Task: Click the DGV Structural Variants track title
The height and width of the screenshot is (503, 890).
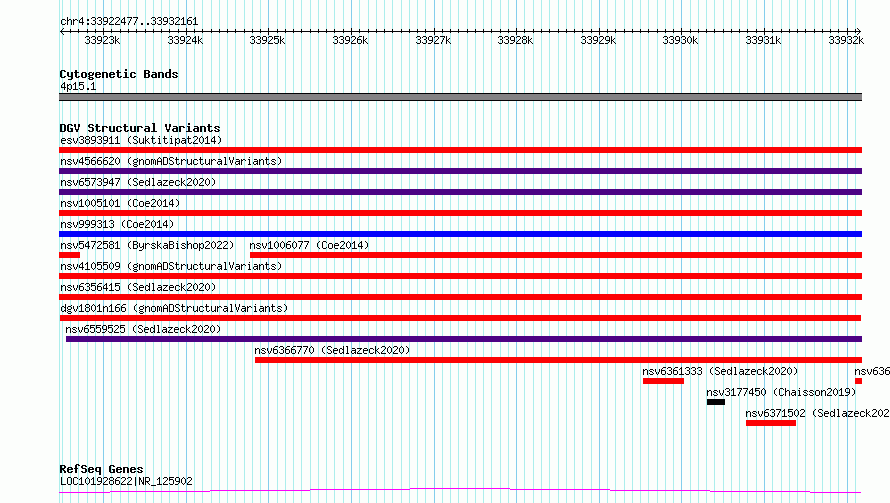Action: click(x=140, y=128)
